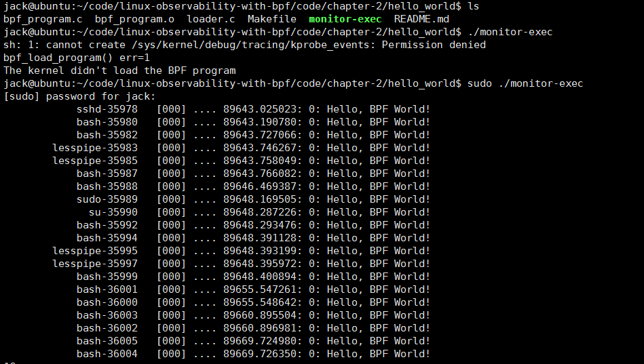Click the README.md file name

tap(421, 19)
